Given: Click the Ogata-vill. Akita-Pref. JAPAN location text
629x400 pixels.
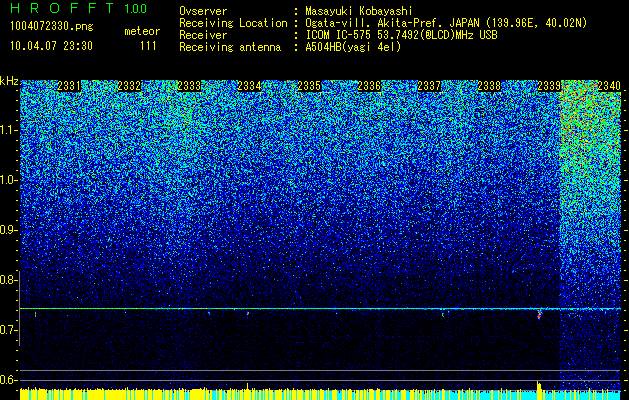Looking at the screenshot, I should point(446,23).
